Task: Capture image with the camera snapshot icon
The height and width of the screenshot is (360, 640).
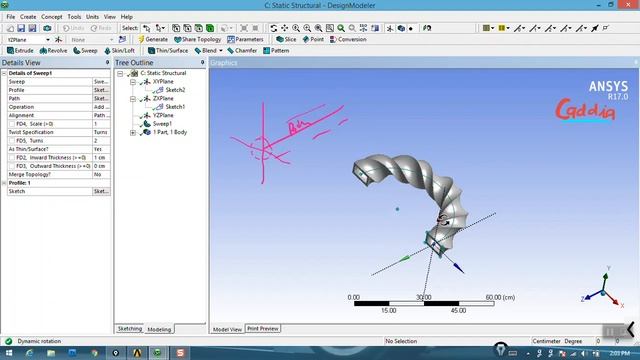Action: pos(47,28)
